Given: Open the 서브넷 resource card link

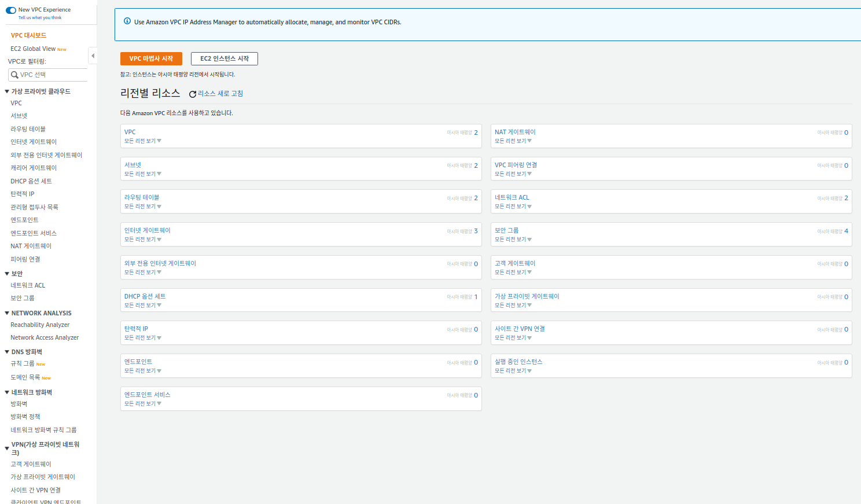Looking at the screenshot, I should click(133, 165).
